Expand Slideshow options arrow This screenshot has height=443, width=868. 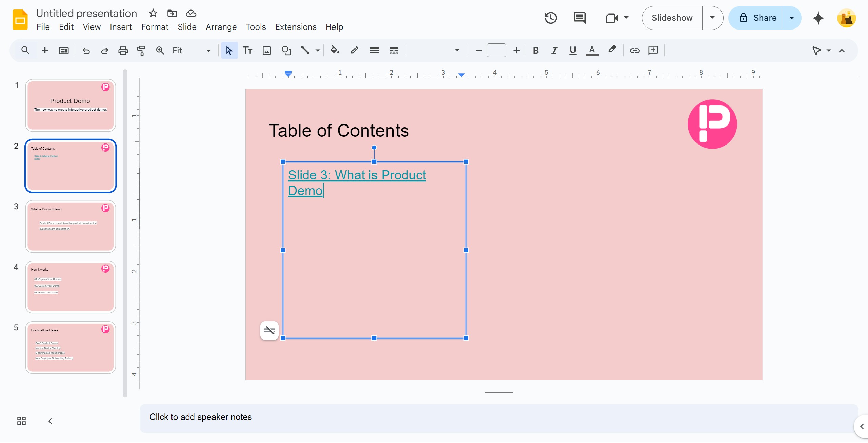(x=712, y=18)
